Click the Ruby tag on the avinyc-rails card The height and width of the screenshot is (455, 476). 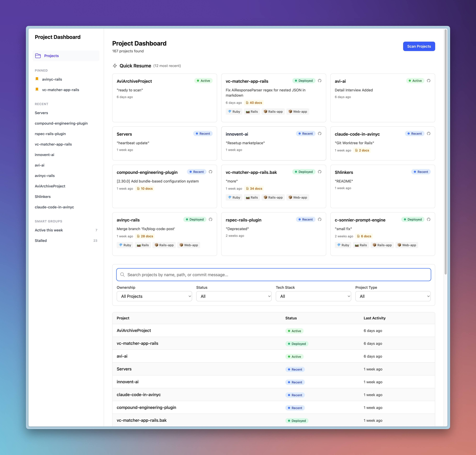pos(125,245)
